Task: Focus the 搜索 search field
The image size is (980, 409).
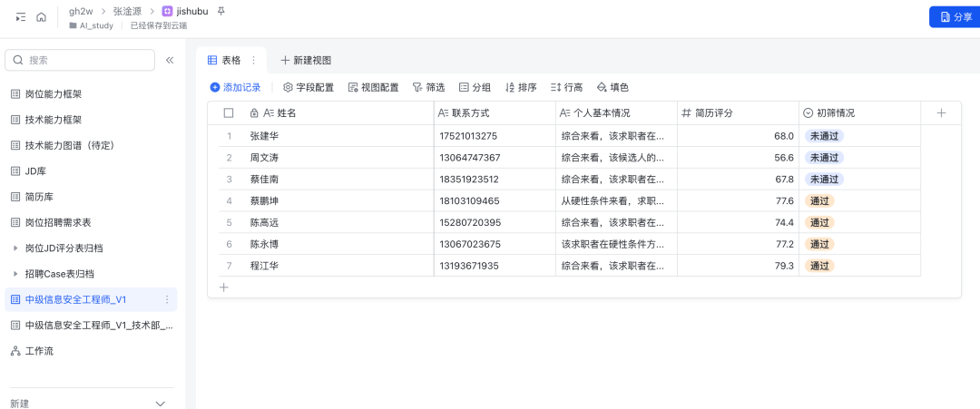Action: click(x=80, y=60)
